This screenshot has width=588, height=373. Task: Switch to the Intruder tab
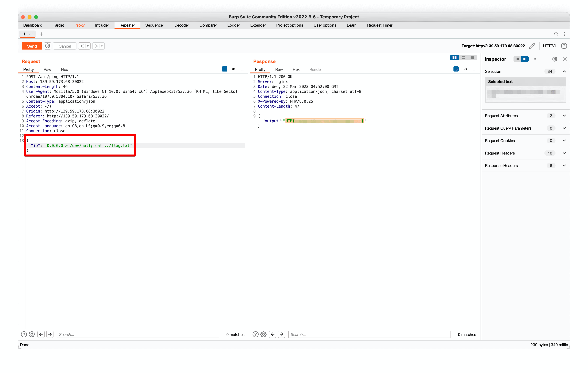pyautogui.click(x=102, y=25)
